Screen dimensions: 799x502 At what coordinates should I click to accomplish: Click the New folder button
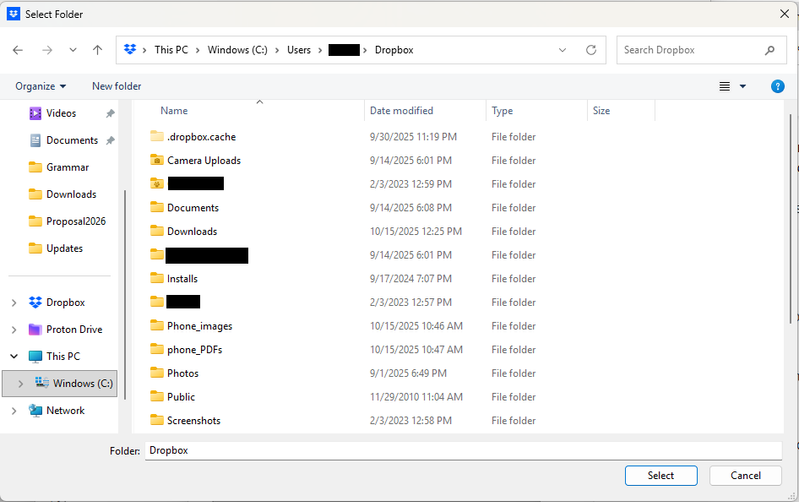[x=116, y=87]
